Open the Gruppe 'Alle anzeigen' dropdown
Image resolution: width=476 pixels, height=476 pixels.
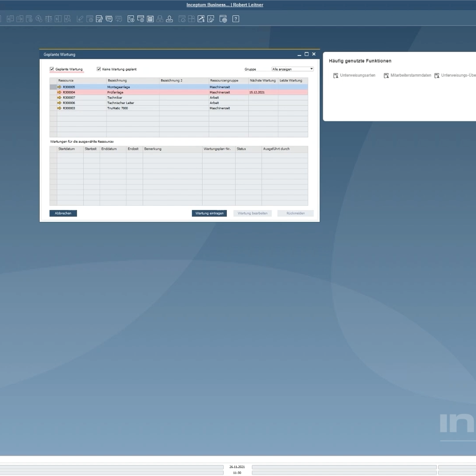click(292, 69)
